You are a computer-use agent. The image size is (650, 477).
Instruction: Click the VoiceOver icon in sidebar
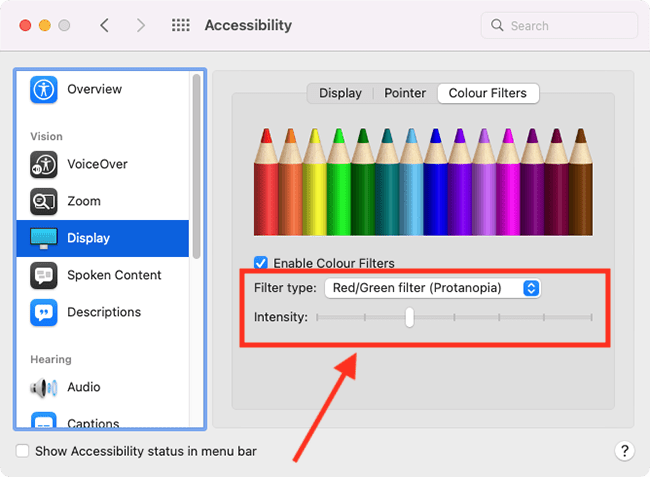click(x=44, y=164)
